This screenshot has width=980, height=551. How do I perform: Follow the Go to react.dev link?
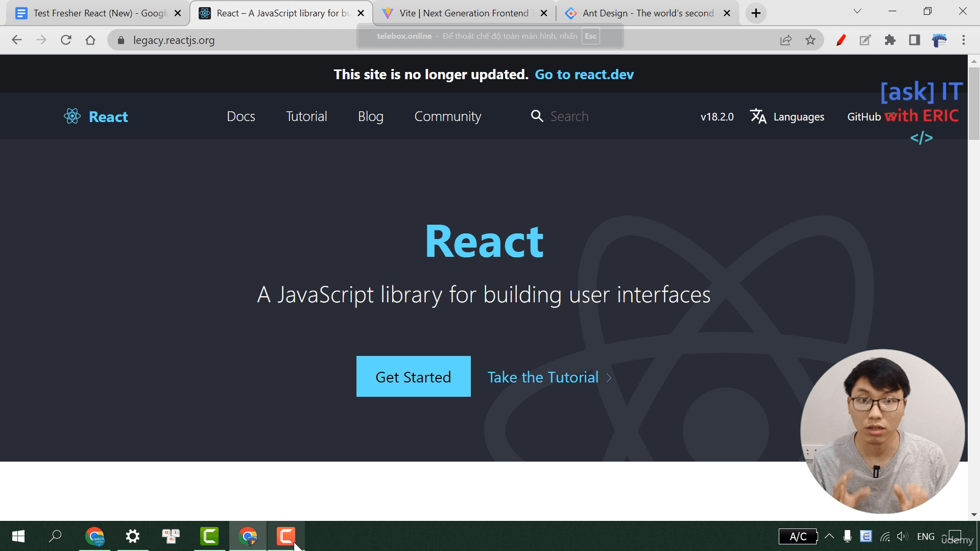[x=584, y=75]
